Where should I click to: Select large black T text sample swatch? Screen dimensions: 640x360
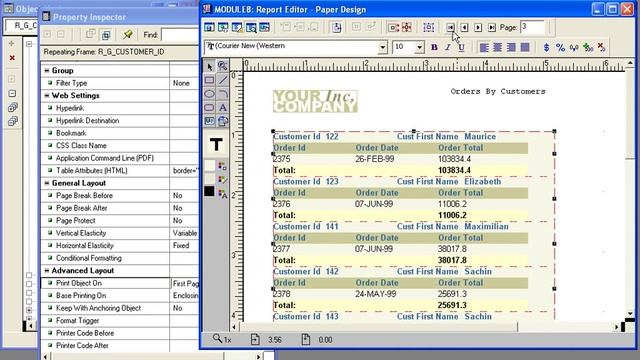(216, 144)
